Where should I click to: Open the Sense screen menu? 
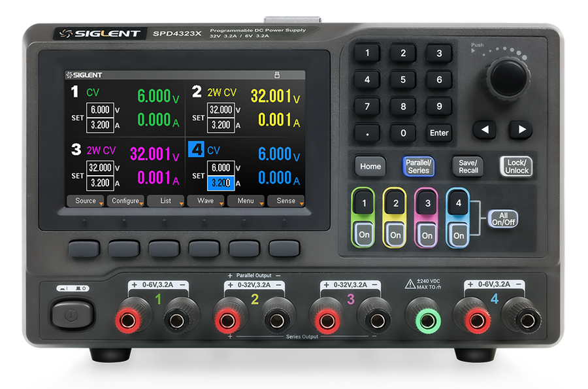[x=286, y=201]
